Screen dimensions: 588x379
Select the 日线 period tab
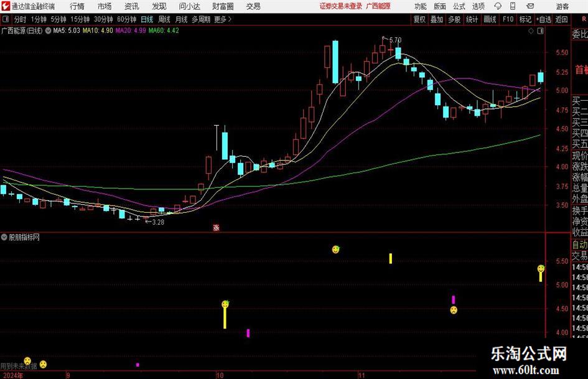point(147,19)
